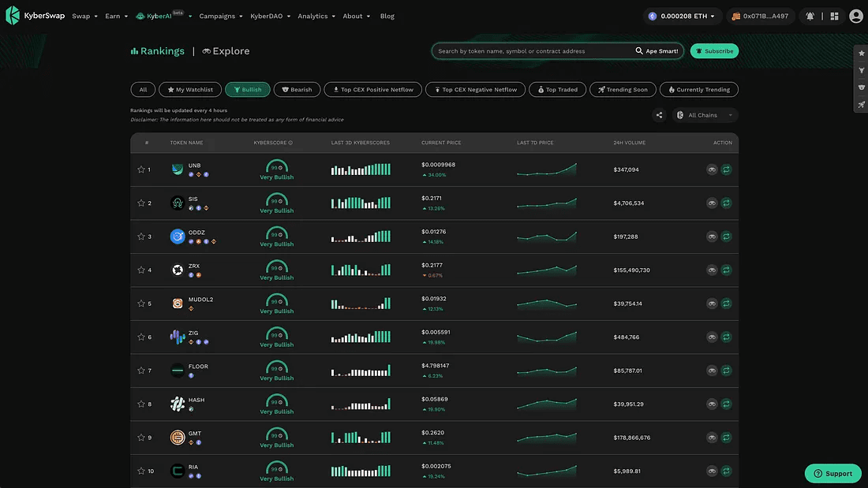Star ZIG to add to watchlist
The height and width of the screenshot is (488, 868).
click(x=141, y=337)
